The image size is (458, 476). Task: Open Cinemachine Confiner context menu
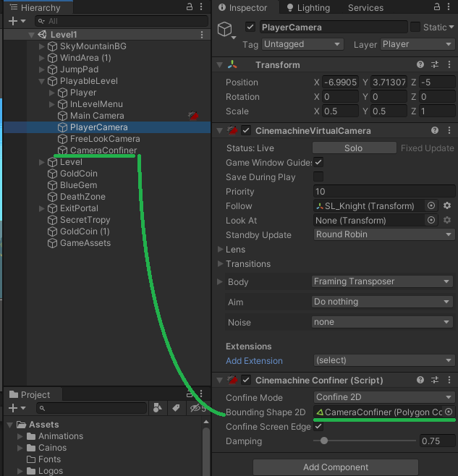(x=449, y=380)
